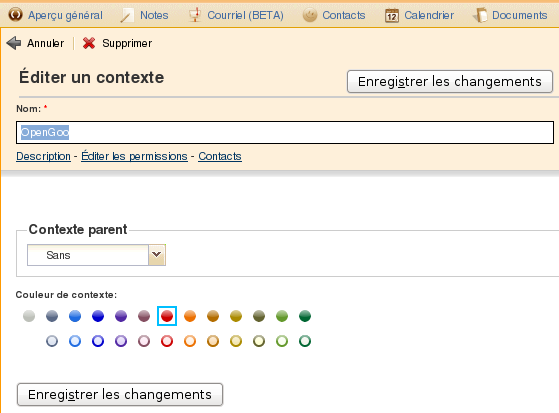
Task: Click the top Enregistrer les changements button
Action: tap(450, 82)
